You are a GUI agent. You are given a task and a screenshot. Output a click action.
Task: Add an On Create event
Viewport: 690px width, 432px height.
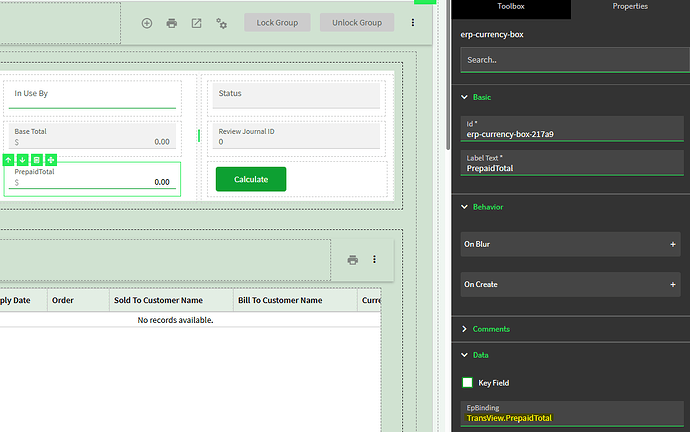(x=672, y=285)
